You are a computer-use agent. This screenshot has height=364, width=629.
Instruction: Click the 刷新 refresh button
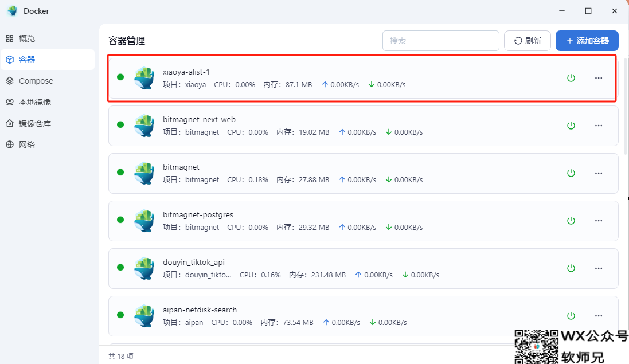point(527,41)
